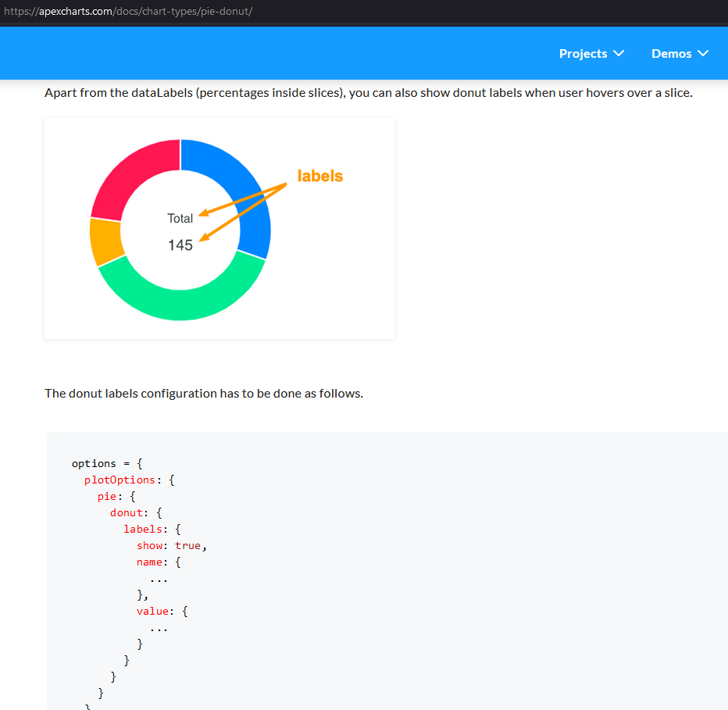The image size is (728, 710).
Task: Click the "show: true" line in code
Action: click(x=171, y=545)
